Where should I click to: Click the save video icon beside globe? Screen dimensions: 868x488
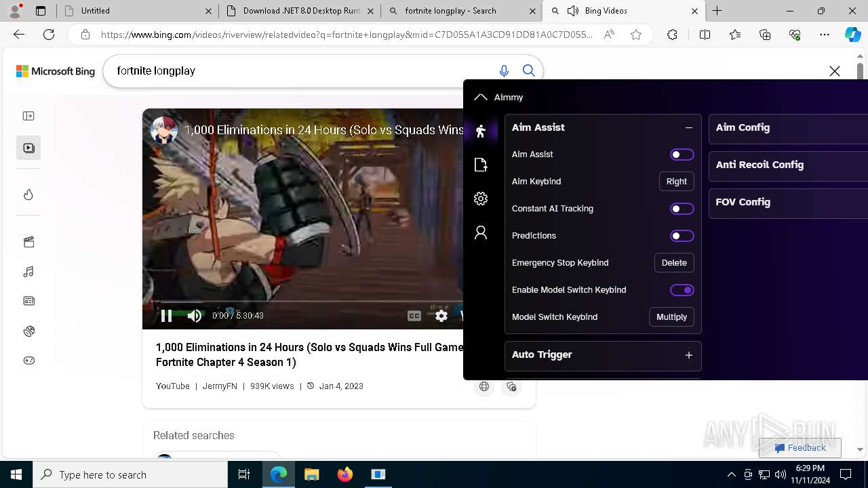point(511,386)
